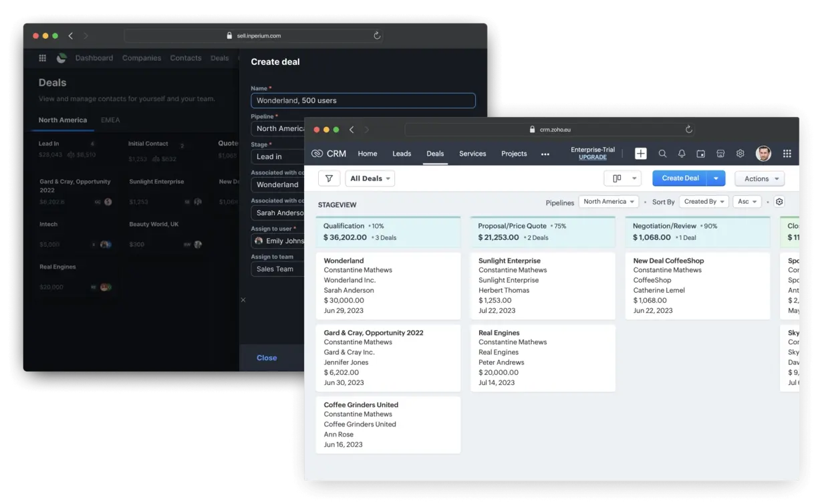Open the North America pipelines dropdown
The width and height of the screenshot is (822, 504).
(608, 202)
